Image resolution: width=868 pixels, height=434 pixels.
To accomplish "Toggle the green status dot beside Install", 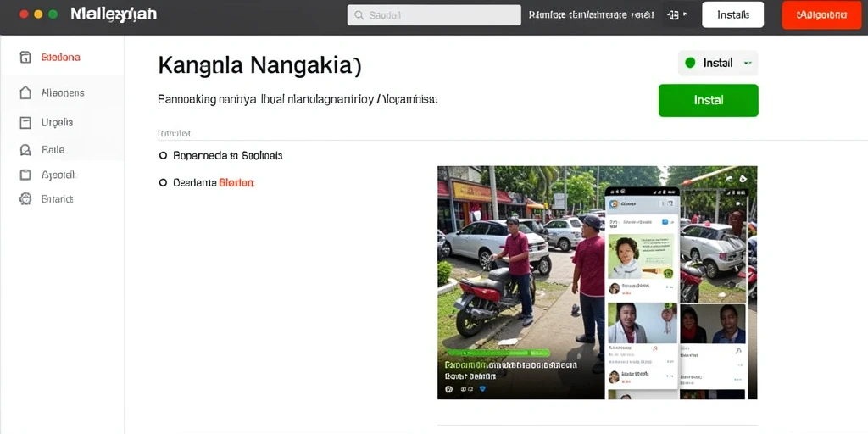I will point(690,63).
